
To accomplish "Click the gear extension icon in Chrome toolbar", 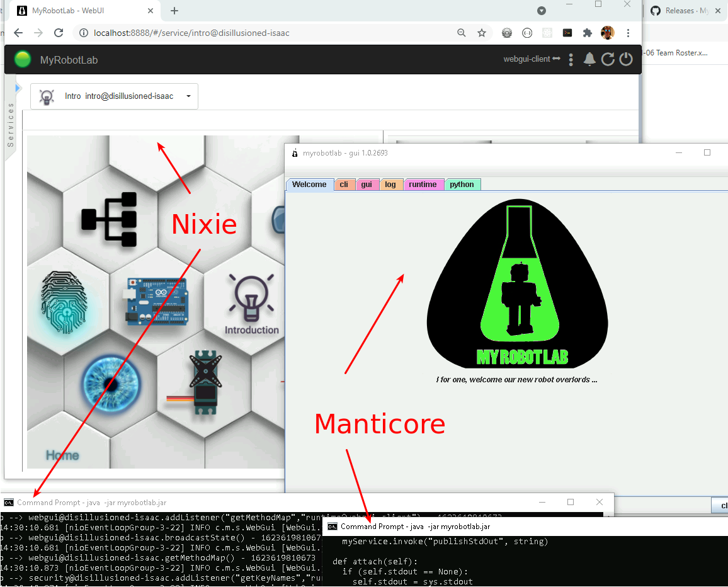I will [x=507, y=33].
